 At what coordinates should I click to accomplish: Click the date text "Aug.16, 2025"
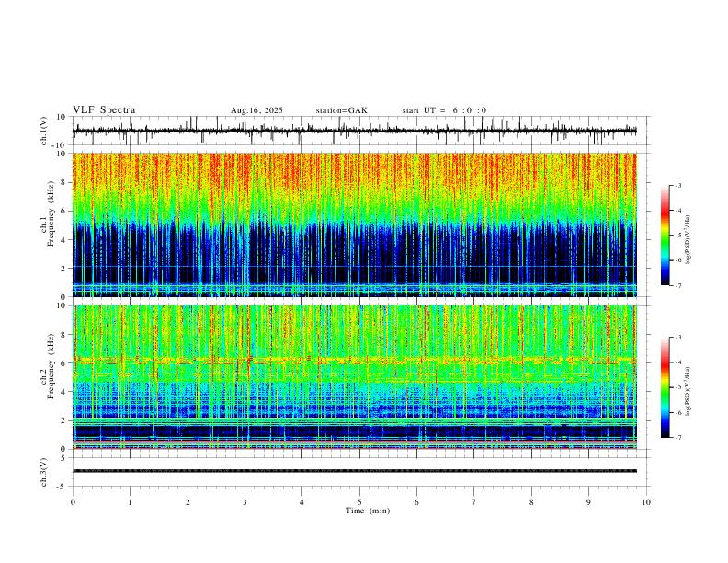point(256,110)
